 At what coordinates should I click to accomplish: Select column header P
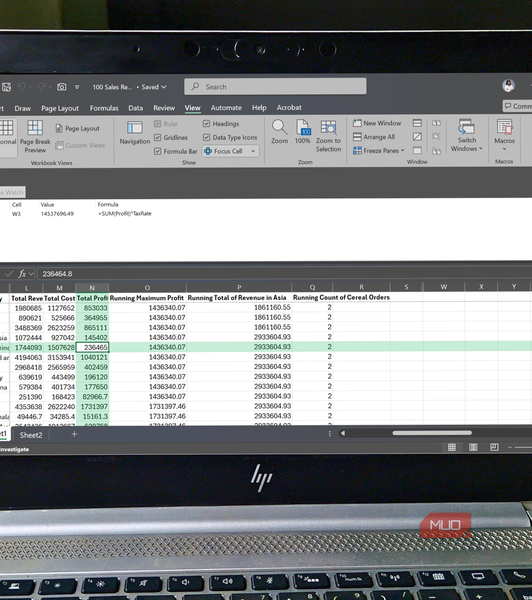[x=239, y=287]
